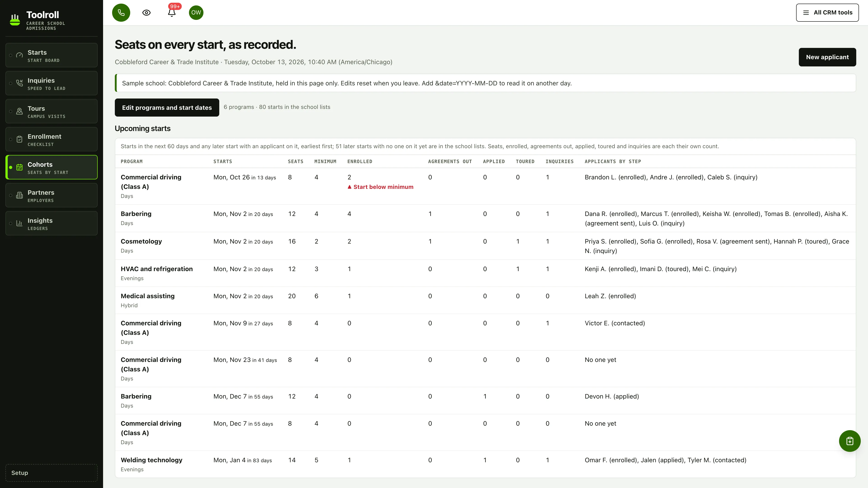This screenshot has width=868, height=488.
Task: Click the Starts gauge icon in sidebar
Action: [19, 55]
